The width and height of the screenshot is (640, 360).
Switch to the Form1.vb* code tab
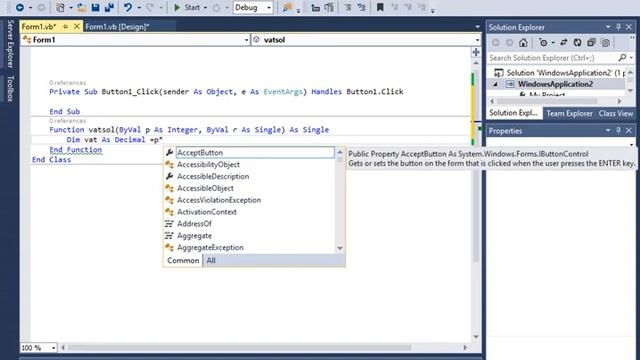39,27
